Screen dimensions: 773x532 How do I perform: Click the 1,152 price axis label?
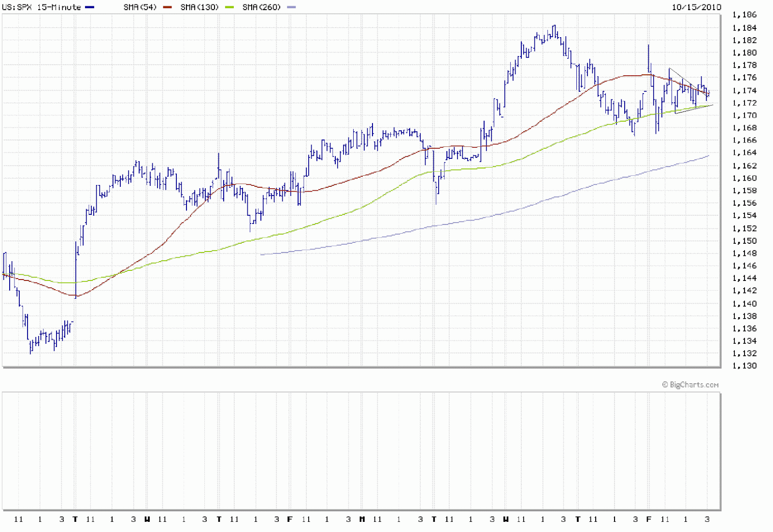744,229
